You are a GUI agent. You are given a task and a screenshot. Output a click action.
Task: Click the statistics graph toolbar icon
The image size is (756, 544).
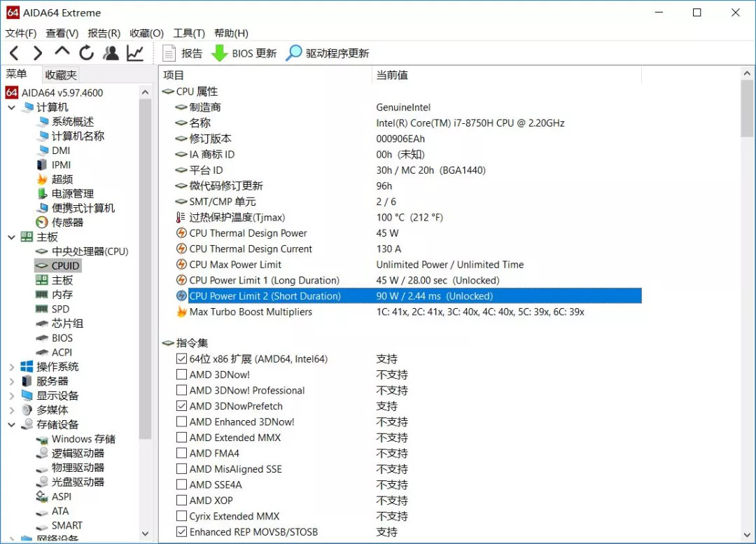[x=134, y=53]
